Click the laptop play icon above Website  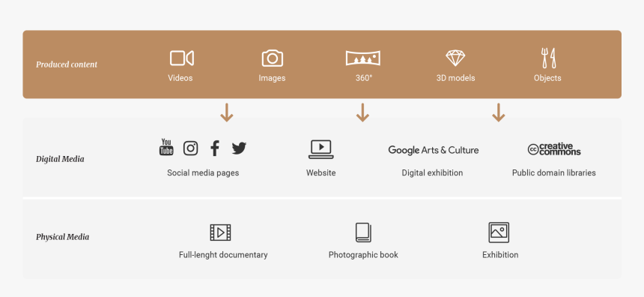tap(321, 149)
